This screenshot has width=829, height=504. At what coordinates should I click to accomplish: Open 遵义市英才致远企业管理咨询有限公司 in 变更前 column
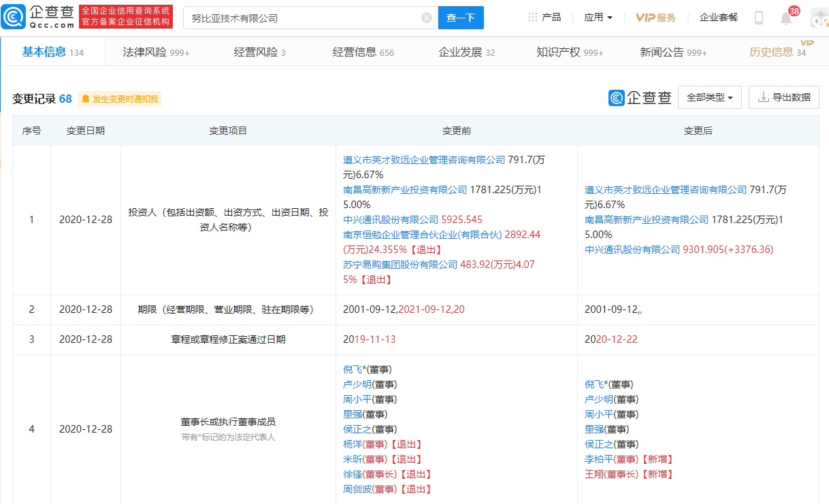pyautogui.click(x=424, y=160)
